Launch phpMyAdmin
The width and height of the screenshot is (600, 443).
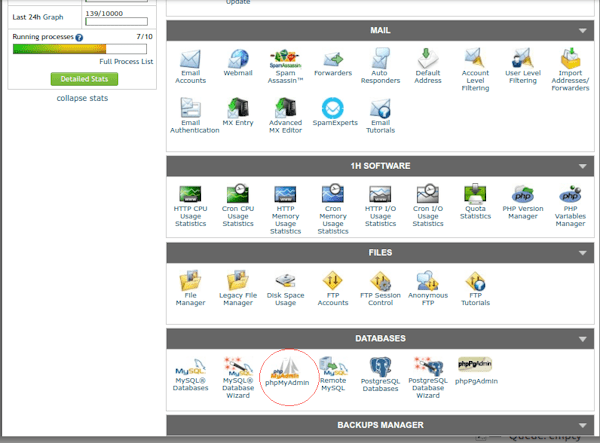pyautogui.click(x=287, y=372)
